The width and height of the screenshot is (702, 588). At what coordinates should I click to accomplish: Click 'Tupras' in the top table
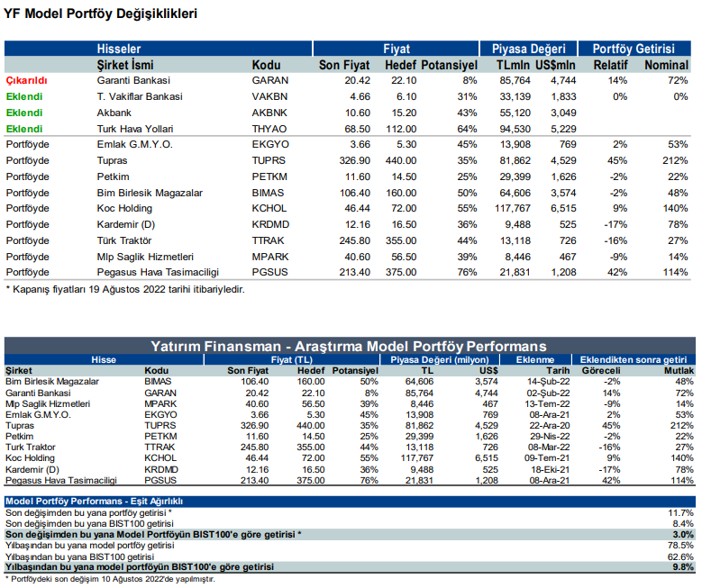pyautogui.click(x=112, y=160)
